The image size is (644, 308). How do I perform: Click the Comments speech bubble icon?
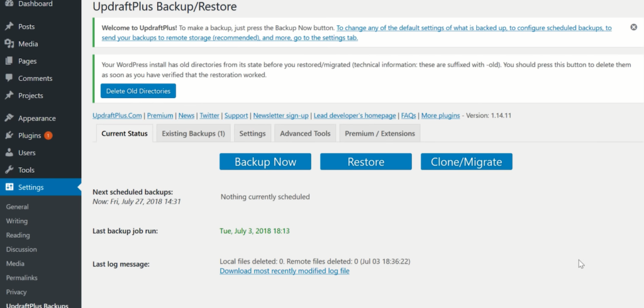tap(9, 79)
